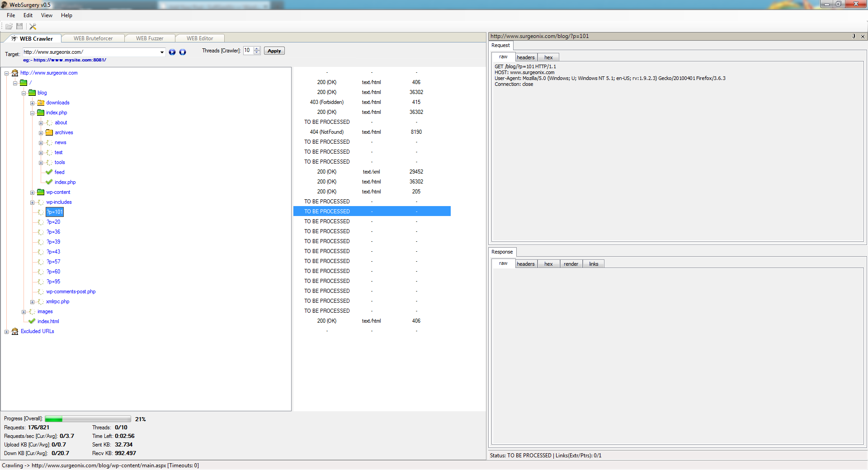This screenshot has height=470, width=868.
Task: Expand the Excluded URLs tree node
Action: click(x=6, y=332)
